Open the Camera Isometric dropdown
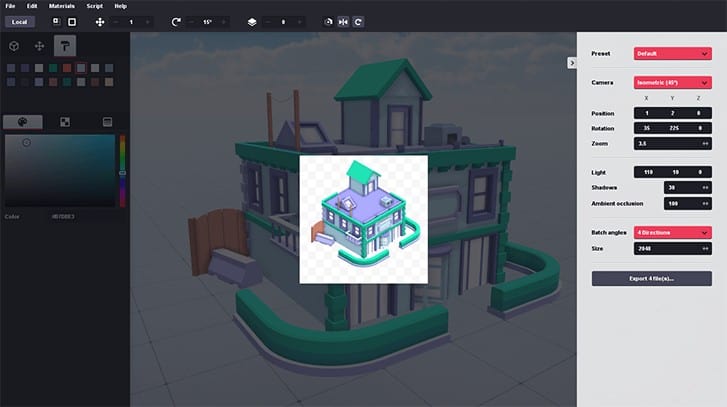The width and height of the screenshot is (727, 407). (x=672, y=83)
